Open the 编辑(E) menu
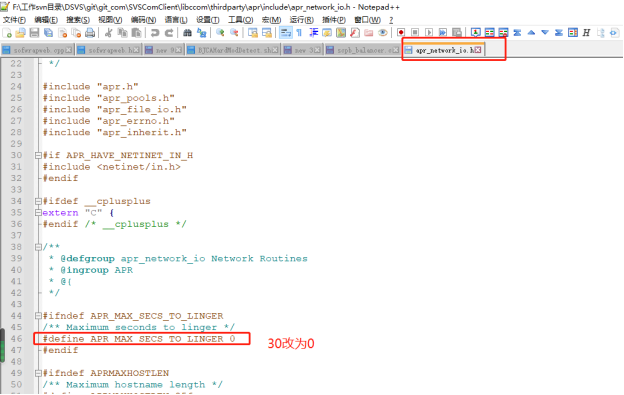This screenshot has height=395, width=624. pos(46,19)
